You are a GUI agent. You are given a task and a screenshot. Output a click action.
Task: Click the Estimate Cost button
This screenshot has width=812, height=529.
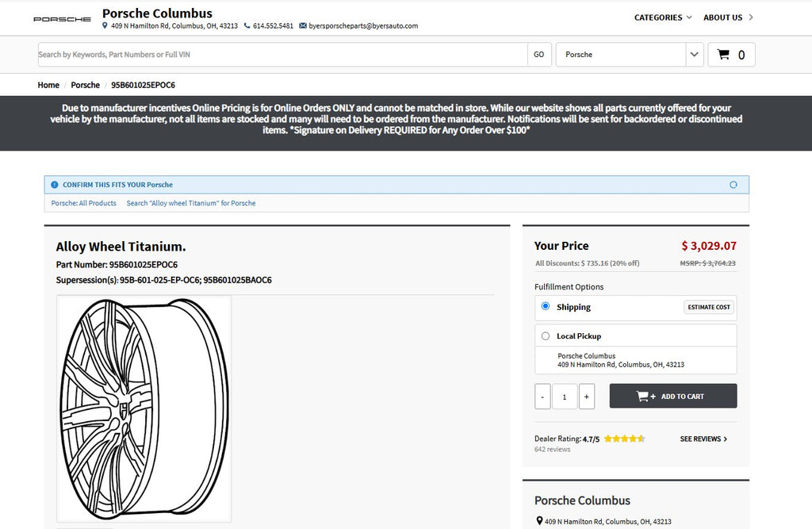click(x=709, y=307)
